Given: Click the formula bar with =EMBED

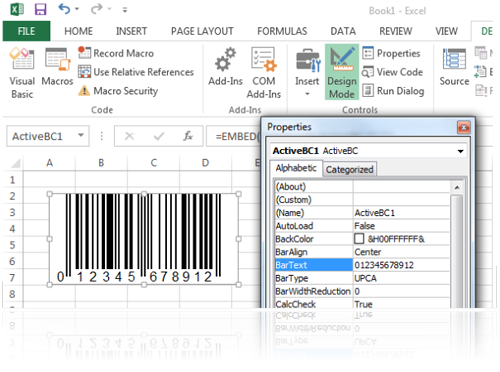Looking at the screenshot, I should (x=233, y=136).
